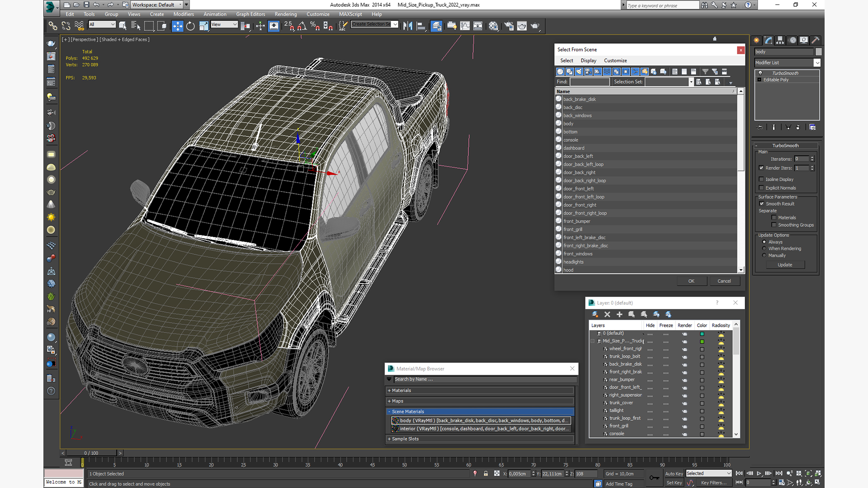Open the Workspace Default dropdown
868x488 pixels.
click(x=156, y=5)
